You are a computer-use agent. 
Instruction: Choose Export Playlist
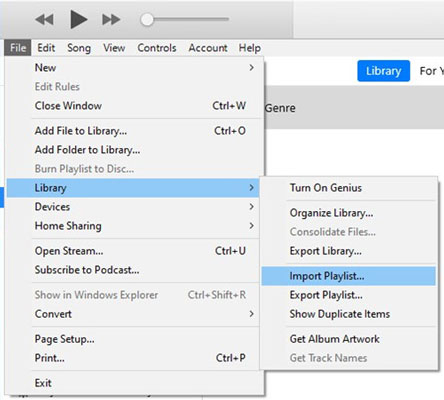(348, 295)
